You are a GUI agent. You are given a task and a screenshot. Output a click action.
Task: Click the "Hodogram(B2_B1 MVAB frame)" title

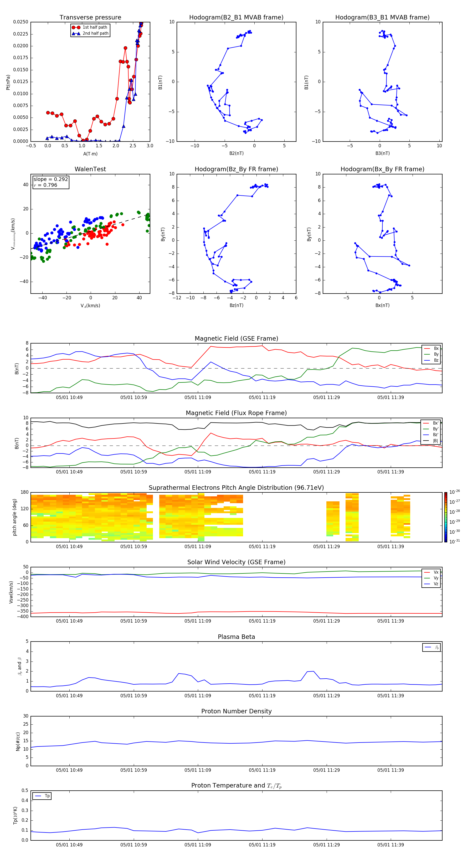[x=236, y=17]
